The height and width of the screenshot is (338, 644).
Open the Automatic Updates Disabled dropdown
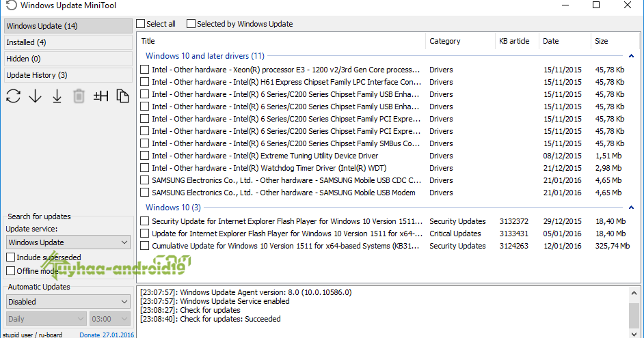tap(68, 302)
